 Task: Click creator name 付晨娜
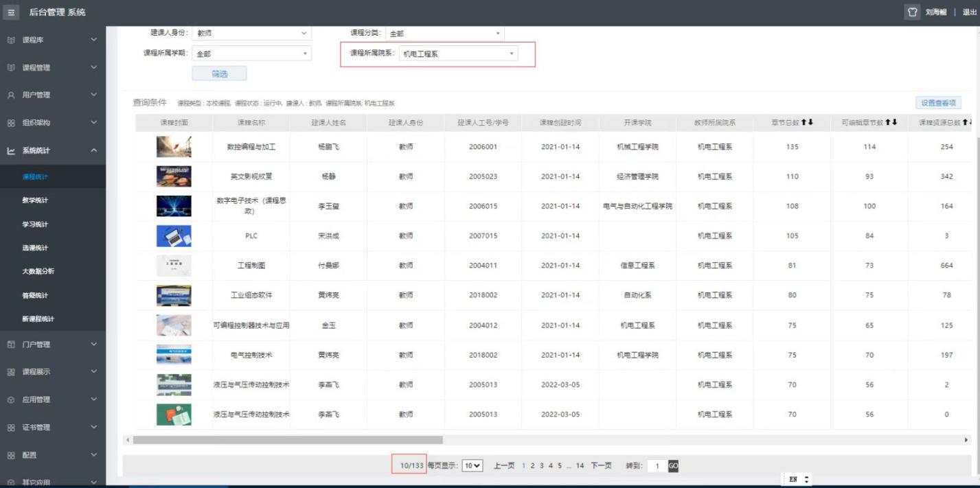328,266
